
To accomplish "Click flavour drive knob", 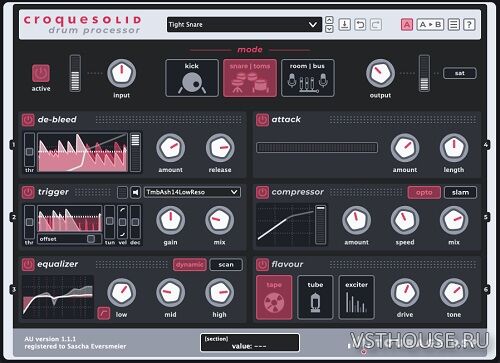I will [x=405, y=293].
